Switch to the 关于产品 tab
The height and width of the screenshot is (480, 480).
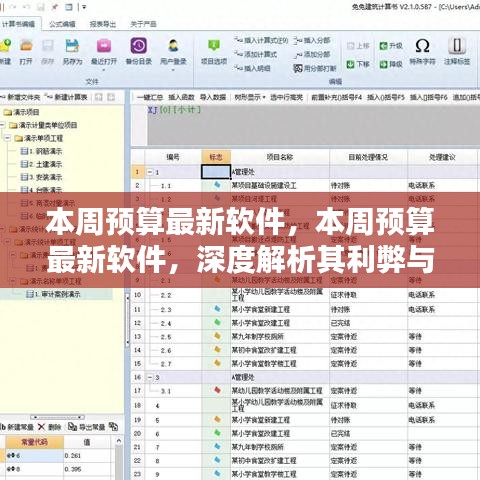(x=143, y=24)
